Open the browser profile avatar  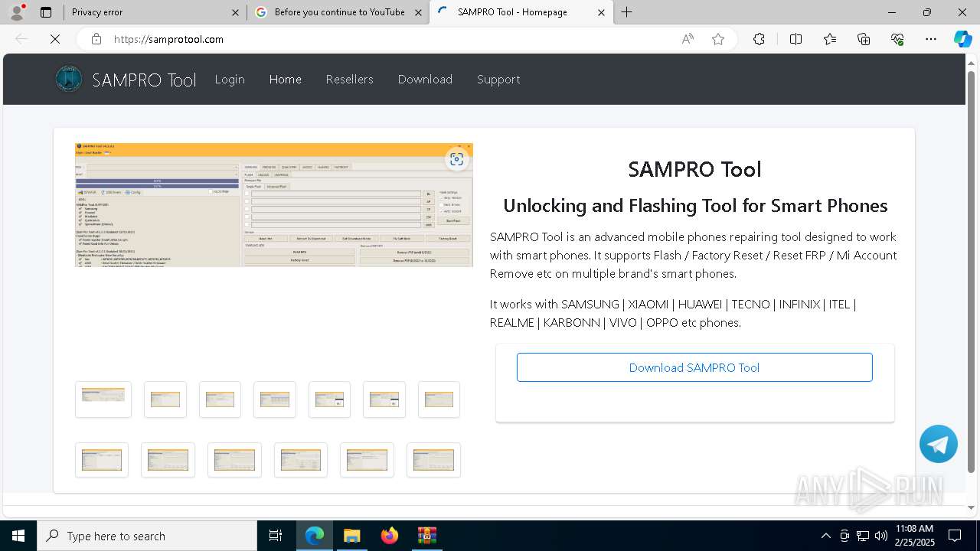click(x=17, y=12)
